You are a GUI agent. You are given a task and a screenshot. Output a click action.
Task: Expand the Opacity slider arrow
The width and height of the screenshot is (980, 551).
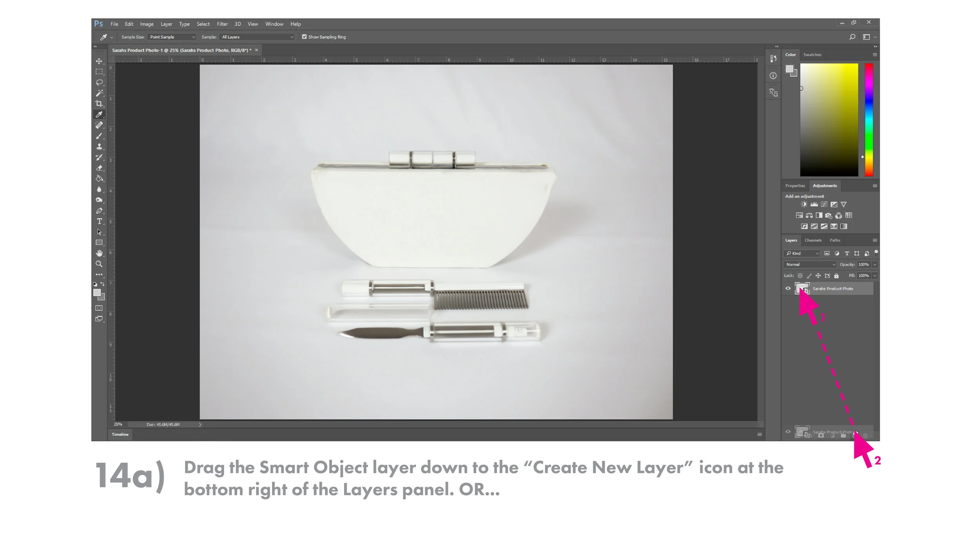point(875,265)
